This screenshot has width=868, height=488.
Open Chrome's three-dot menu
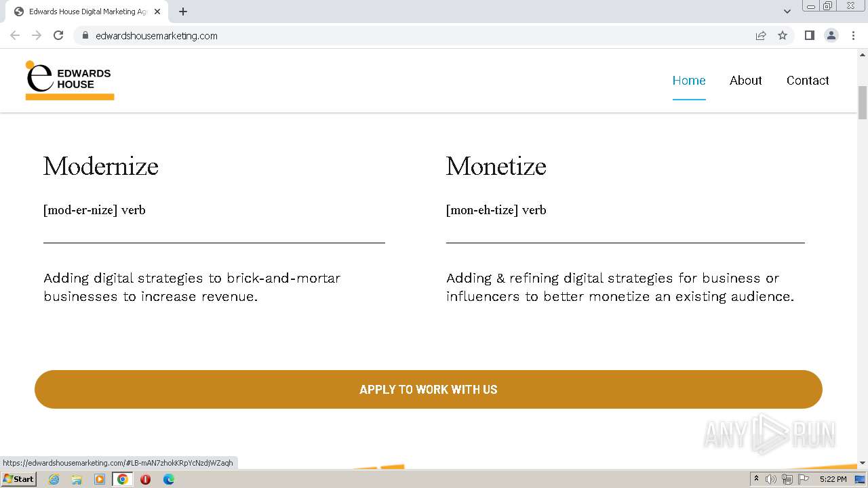pyautogui.click(x=853, y=35)
